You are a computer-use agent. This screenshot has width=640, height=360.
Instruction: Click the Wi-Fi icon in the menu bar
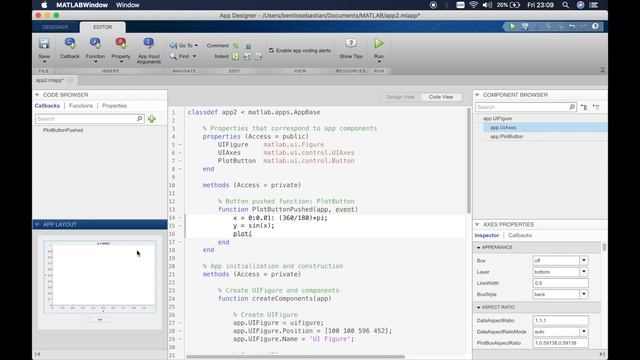(473, 5)
